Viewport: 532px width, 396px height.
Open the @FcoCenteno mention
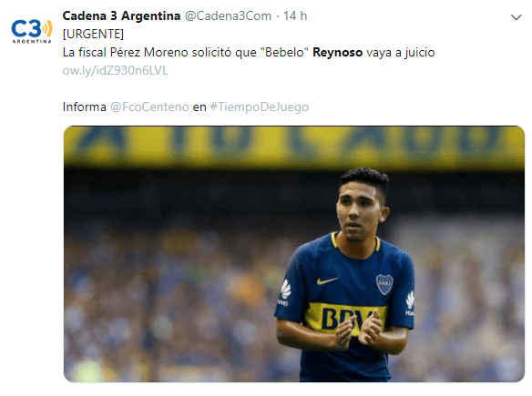pos(149,107)
